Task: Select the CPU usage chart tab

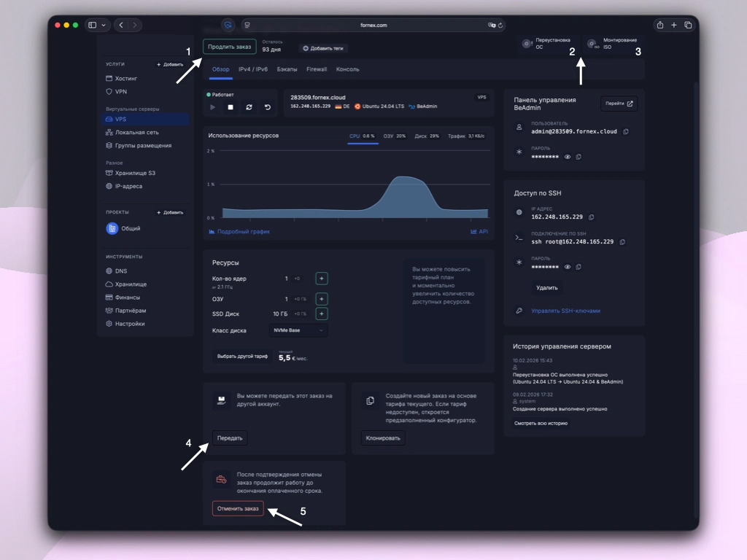Action: click(x=362, y=136)
